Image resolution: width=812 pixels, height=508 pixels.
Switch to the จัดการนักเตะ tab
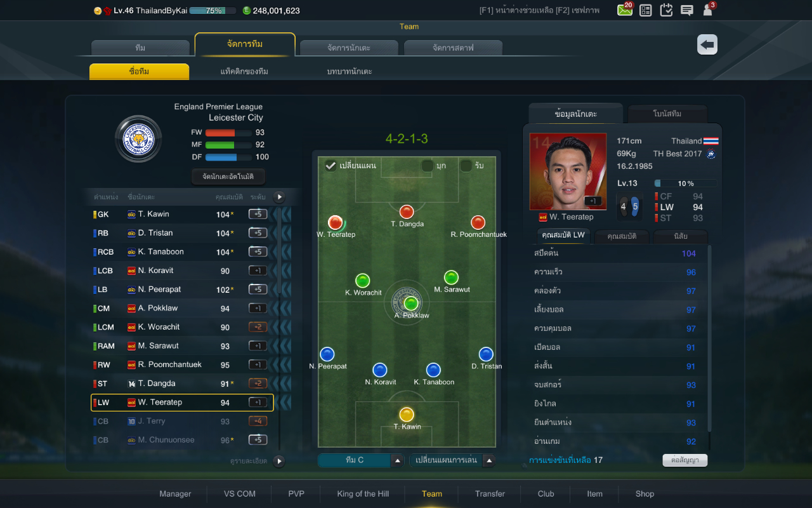coord(349,48)
